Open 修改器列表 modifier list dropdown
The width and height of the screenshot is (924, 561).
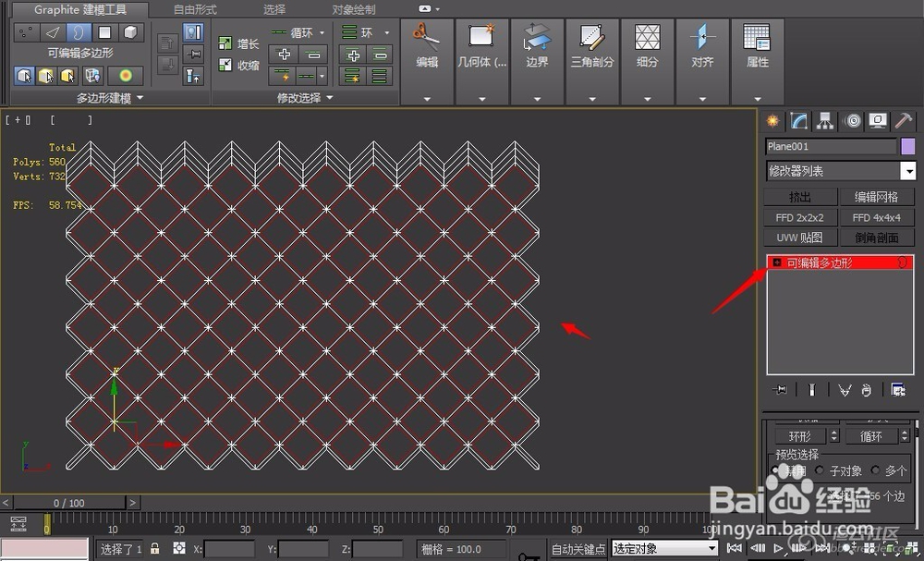[907, 171]
